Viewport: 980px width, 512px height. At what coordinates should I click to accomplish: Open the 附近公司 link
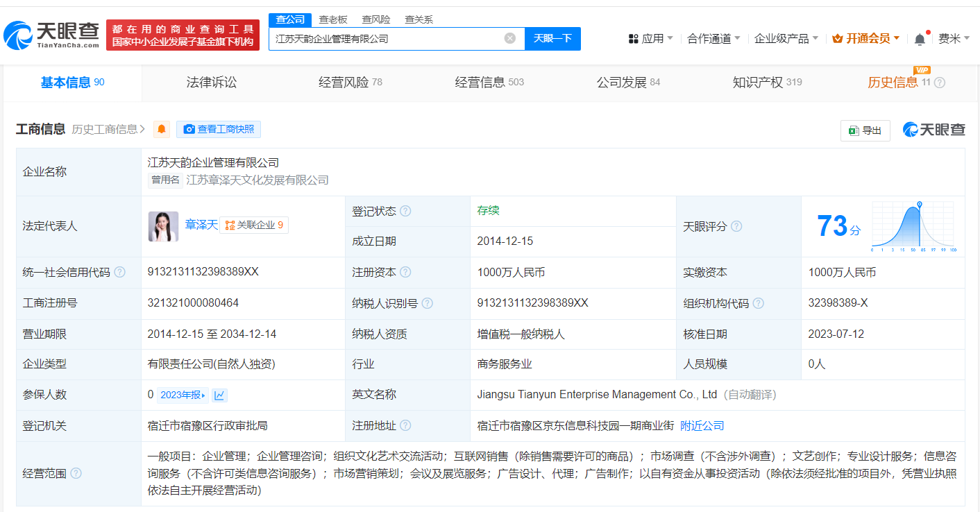pos(702,425)
